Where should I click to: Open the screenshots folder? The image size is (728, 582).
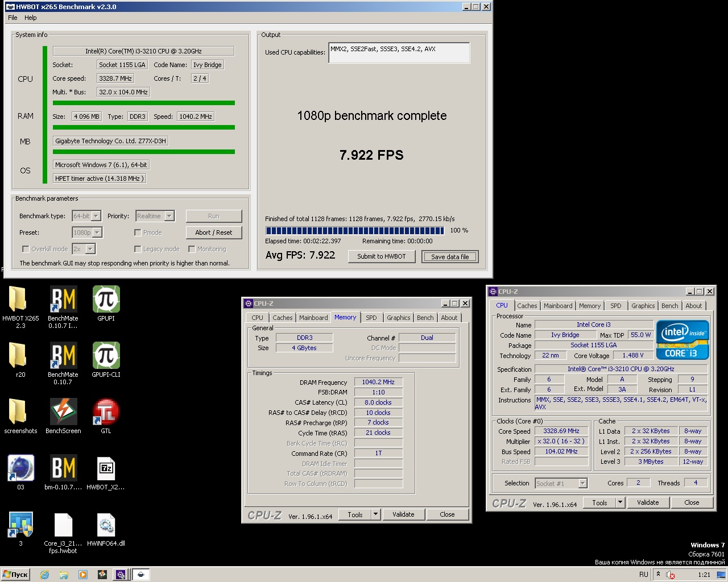20,416
